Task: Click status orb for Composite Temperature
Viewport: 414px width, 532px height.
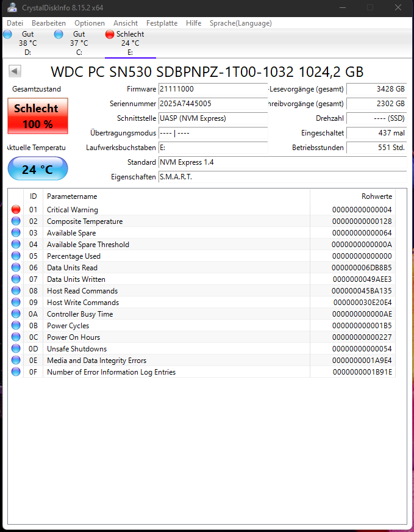Action: coord(16,221)
